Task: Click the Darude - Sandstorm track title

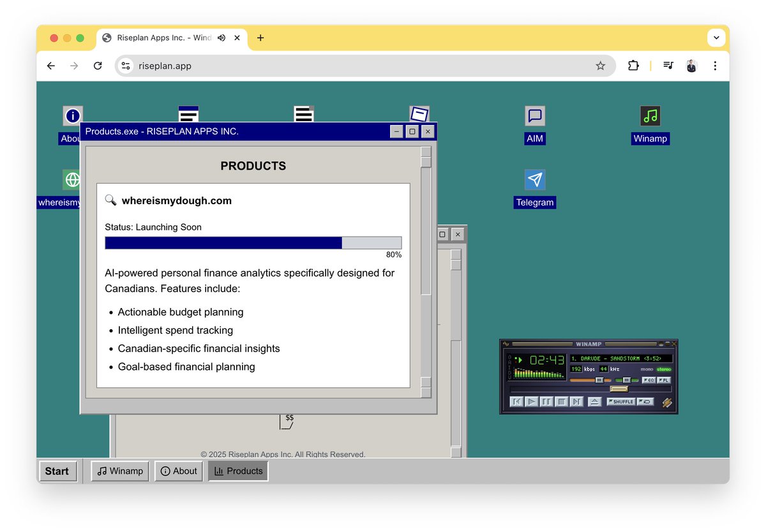Action: click(621, 358)
